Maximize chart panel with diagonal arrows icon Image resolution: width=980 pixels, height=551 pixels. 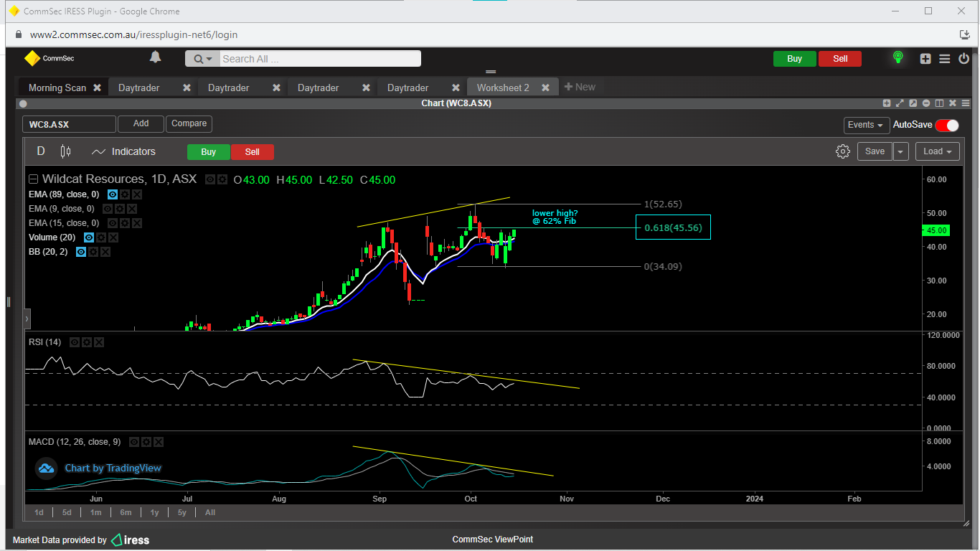pyautogui.click(x=900, y=103)
